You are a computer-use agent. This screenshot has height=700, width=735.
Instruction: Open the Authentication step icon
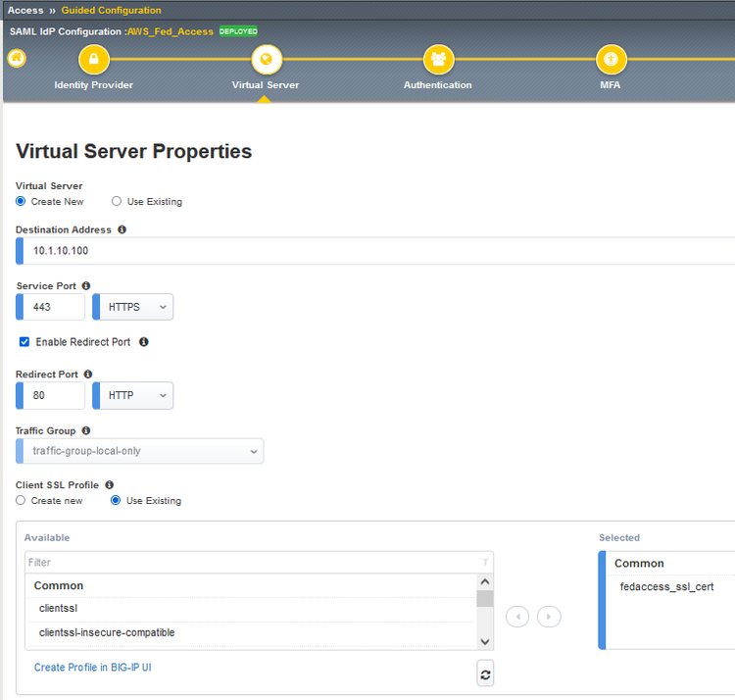point(438,60)
